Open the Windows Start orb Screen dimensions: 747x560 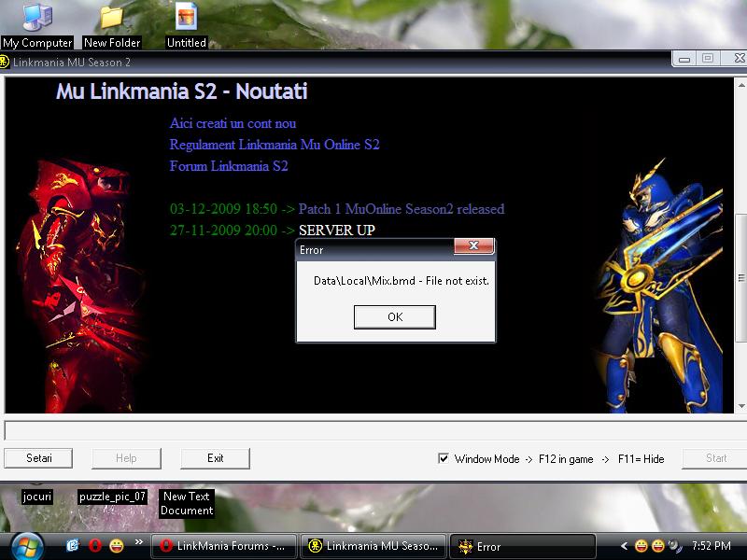26,546
